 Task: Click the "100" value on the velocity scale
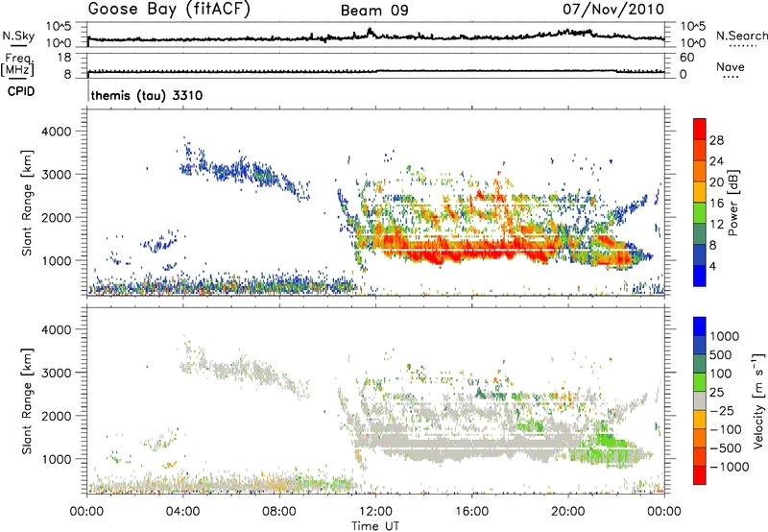click(723, 374)
